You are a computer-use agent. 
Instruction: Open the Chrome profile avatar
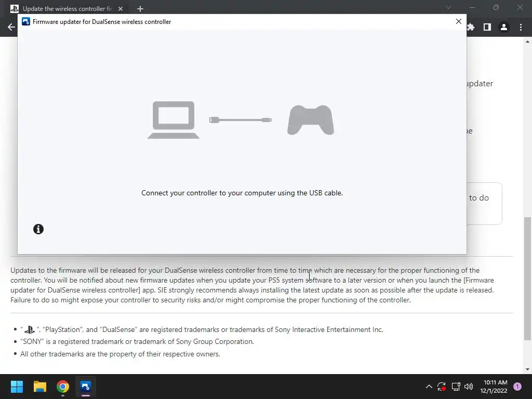point(504,27)
